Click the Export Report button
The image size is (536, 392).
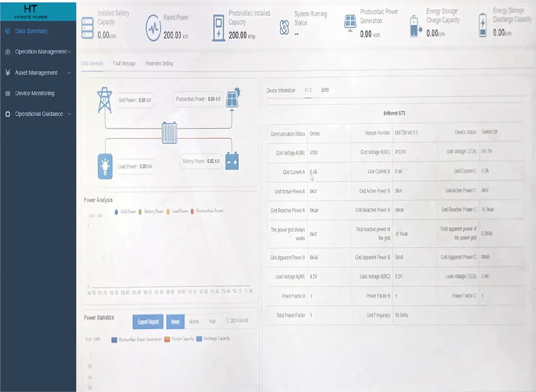pyautogui.click(x=148, y=321)
